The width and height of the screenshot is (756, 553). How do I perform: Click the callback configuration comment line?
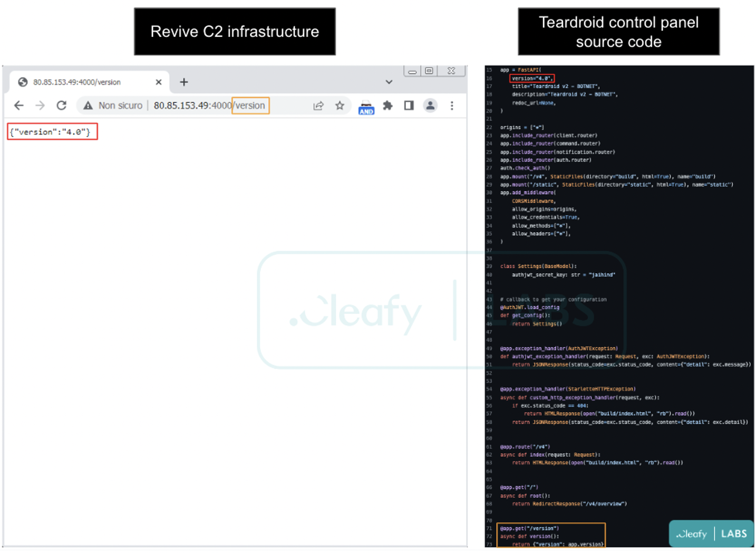coord(553,300)
